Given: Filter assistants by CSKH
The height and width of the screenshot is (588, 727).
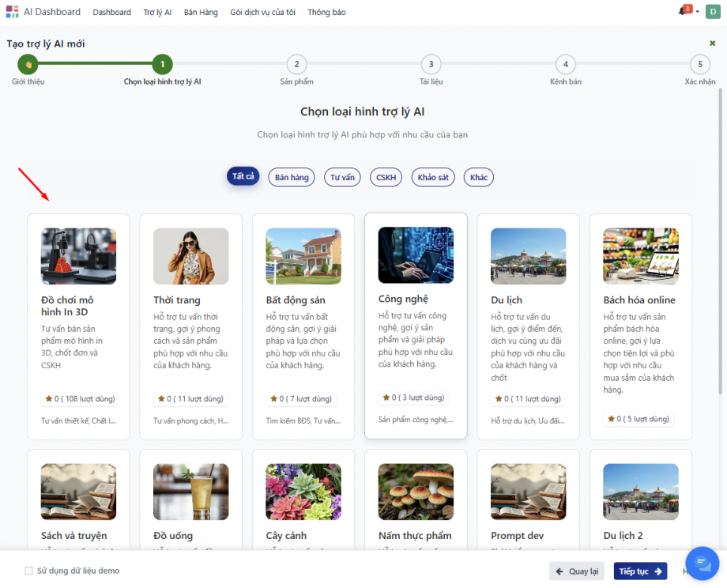Looking at the screenshot, I should pos(386,178).
